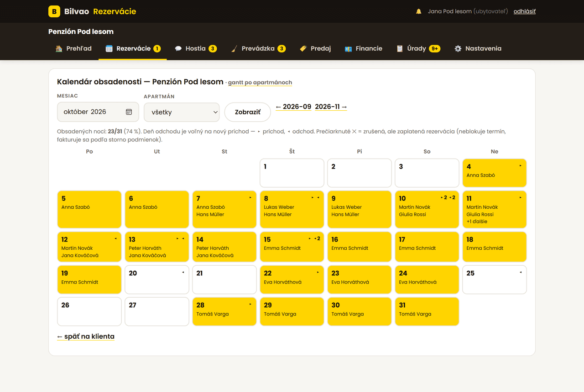This screenshot has width=584, height=392.
Task: Select calendar day 4 with Anna Szabó
Action: pyautogui.click(x=495, y=173)
